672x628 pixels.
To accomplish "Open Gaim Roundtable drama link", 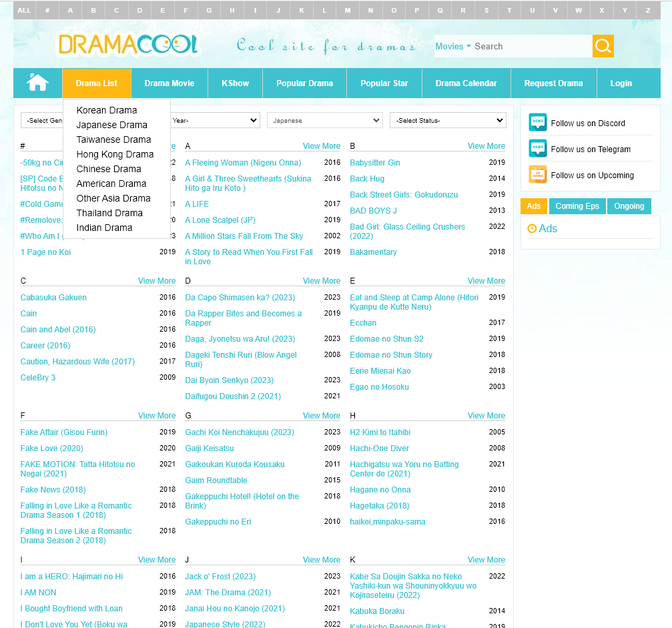I will point(216,481).
